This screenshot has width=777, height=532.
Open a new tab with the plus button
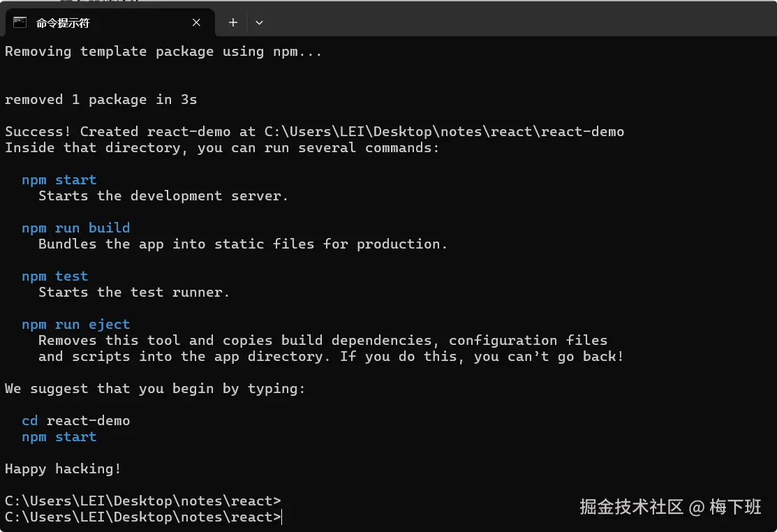click(x=233, y=22)
